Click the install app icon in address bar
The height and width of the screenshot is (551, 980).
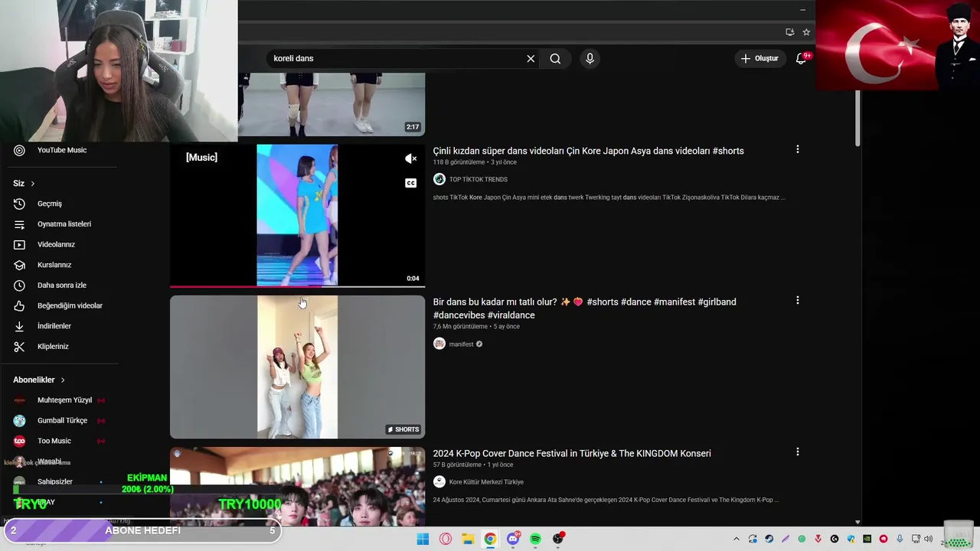(x=789, y=32)
